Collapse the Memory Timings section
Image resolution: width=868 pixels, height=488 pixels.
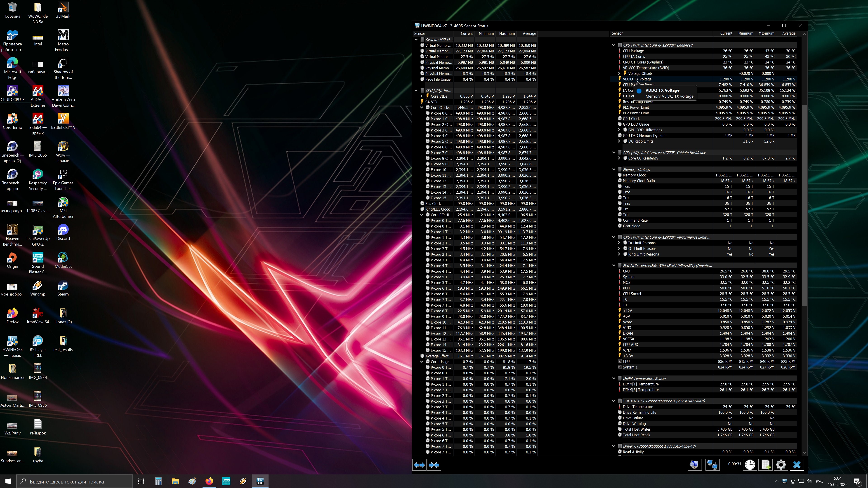click(614, 169)
